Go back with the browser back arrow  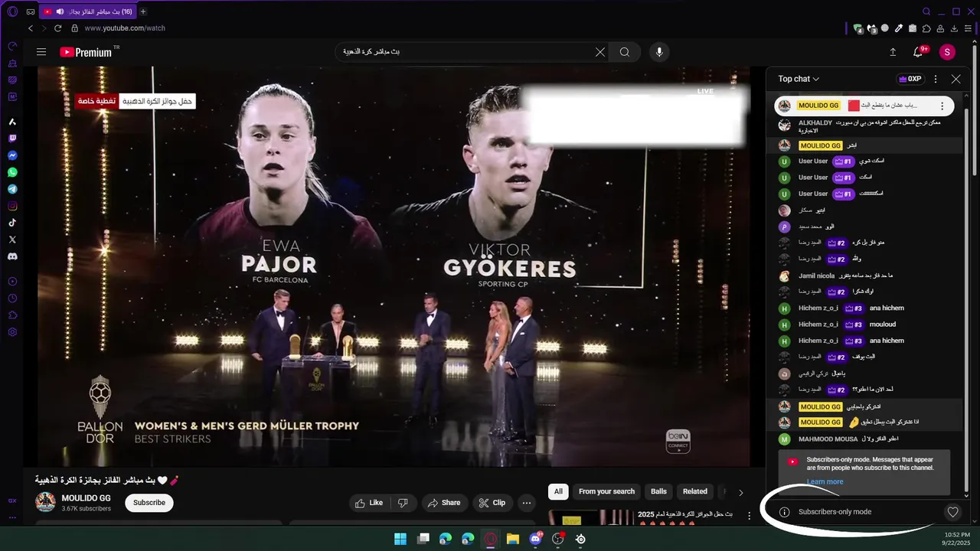pos(31,28)
